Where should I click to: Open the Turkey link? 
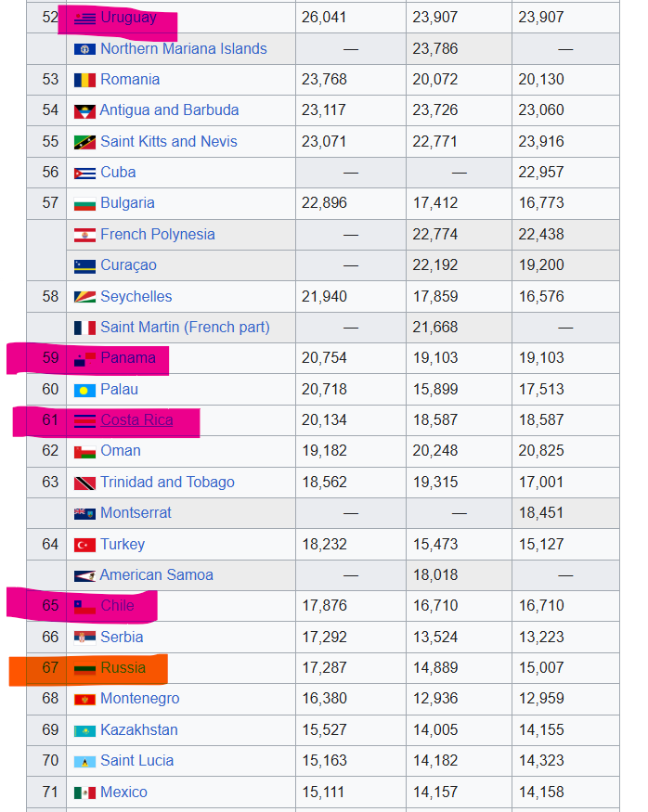[x=123, y=544]
